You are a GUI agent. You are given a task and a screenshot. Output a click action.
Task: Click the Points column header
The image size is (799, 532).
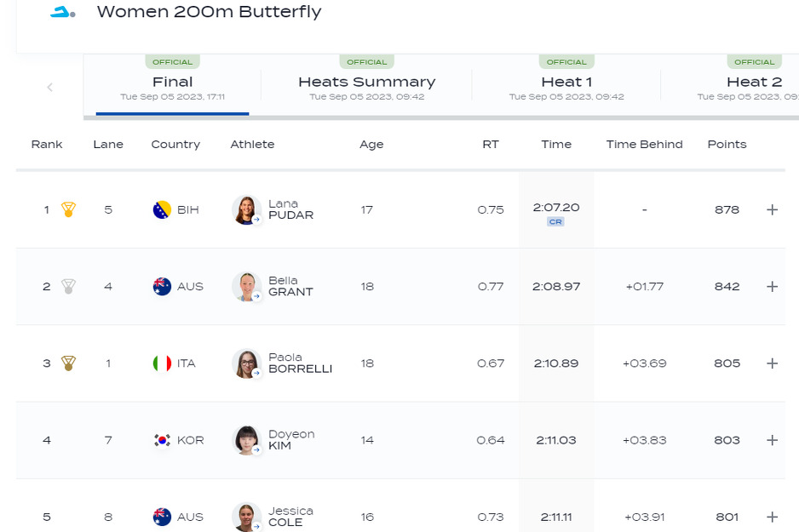727,145
